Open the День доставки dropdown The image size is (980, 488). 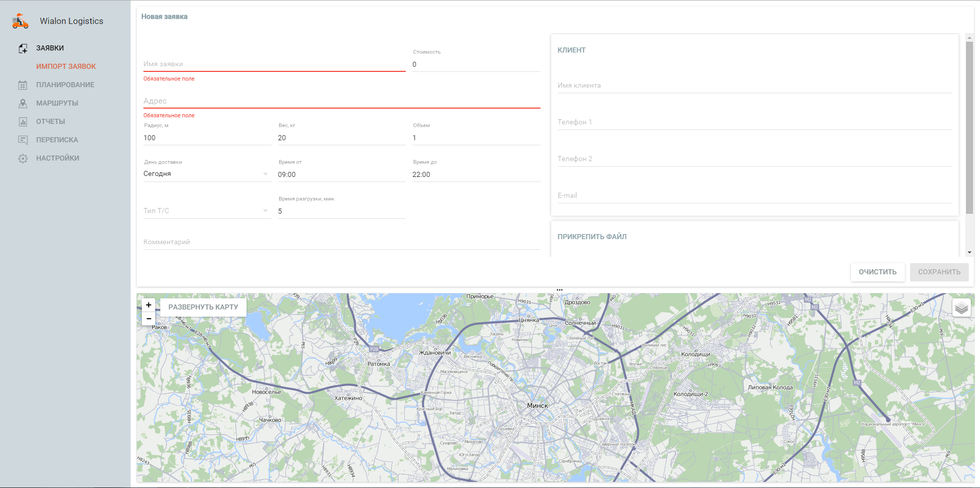[x=206, y=174]
